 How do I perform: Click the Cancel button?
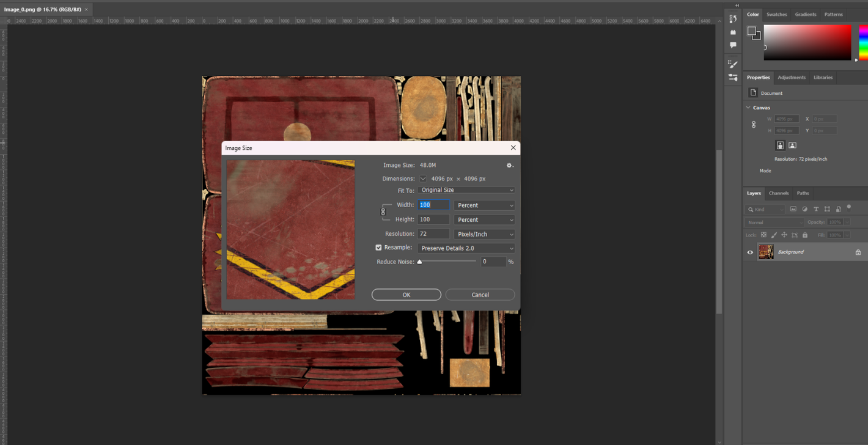click(480, 295)
